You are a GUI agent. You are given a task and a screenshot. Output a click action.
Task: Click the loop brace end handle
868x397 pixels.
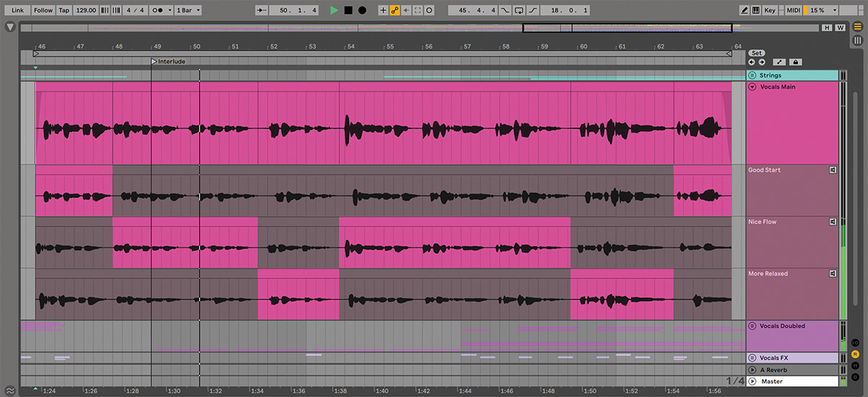(729, 53)
